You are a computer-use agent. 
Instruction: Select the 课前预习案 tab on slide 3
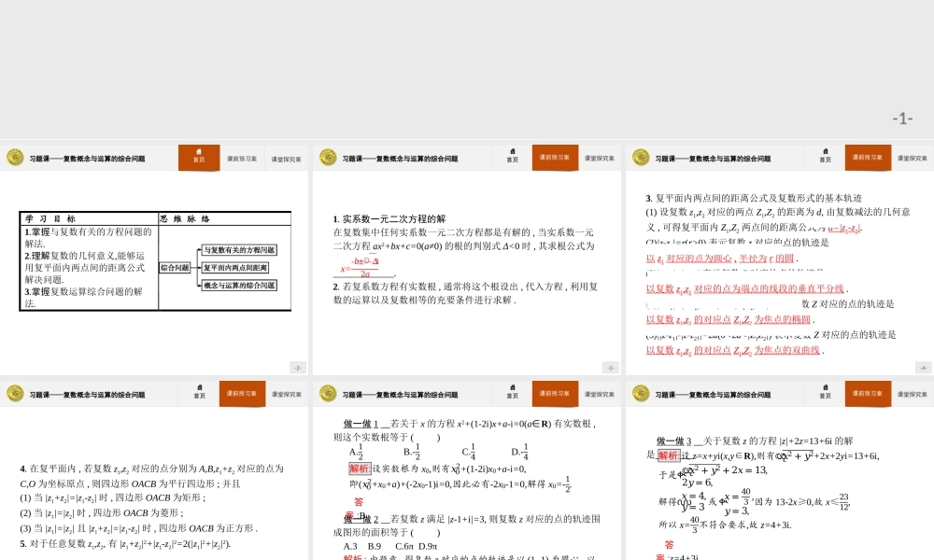coord(555,158)
